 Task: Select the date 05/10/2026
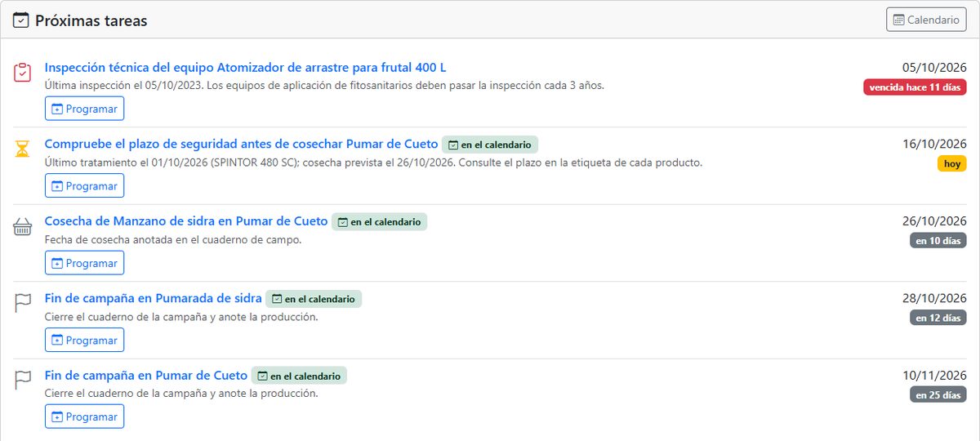click(x=934, y=67)
